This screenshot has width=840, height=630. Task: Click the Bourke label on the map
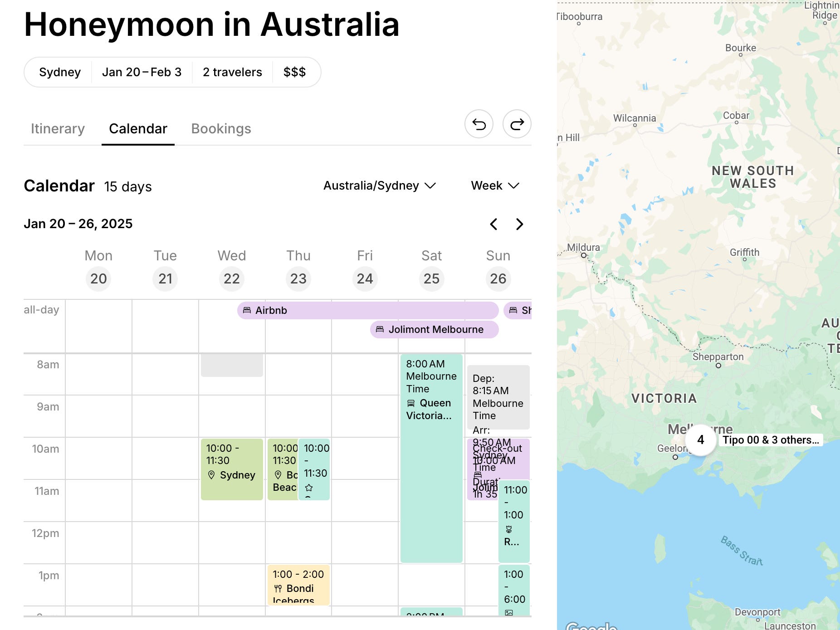pos(741,48)
